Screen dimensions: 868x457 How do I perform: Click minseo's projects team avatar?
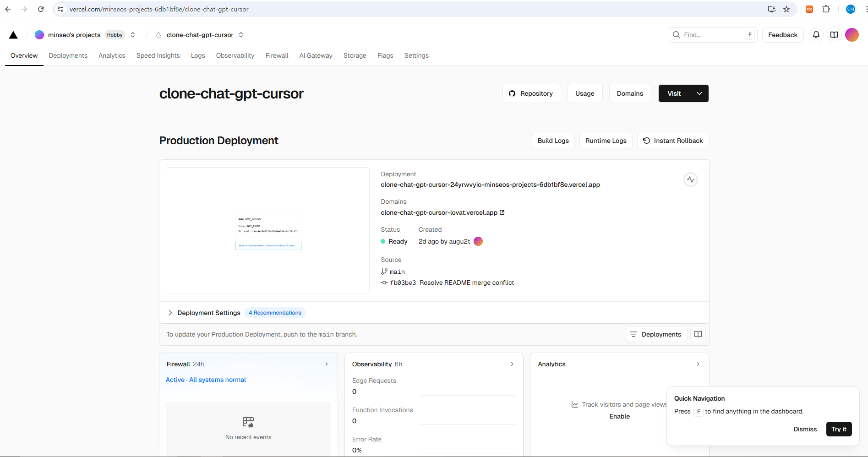click(x=39, y=35)
